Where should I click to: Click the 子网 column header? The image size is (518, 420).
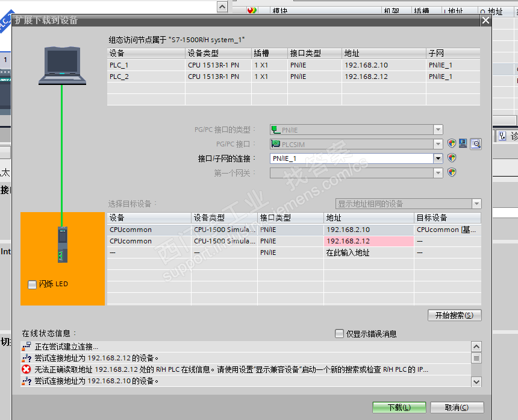tap(453, 53)
